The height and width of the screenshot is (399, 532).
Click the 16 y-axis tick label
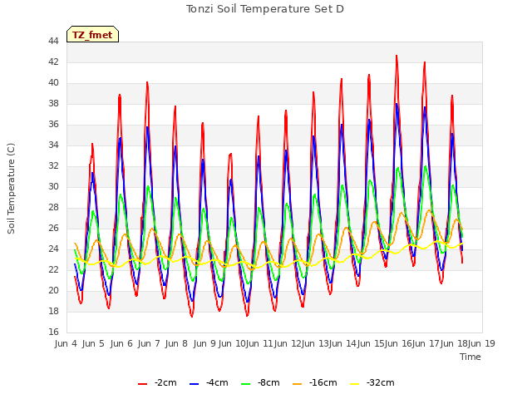click(53, 332)
